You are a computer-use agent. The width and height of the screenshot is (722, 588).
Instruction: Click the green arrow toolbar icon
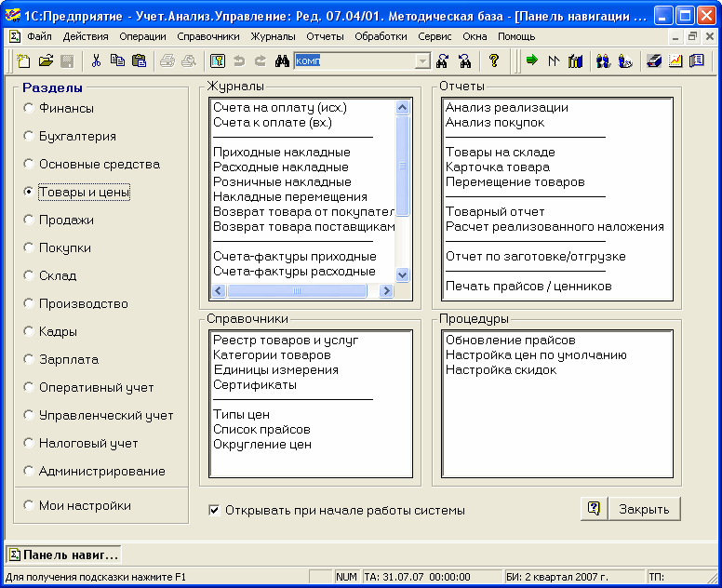coord(532,60)
